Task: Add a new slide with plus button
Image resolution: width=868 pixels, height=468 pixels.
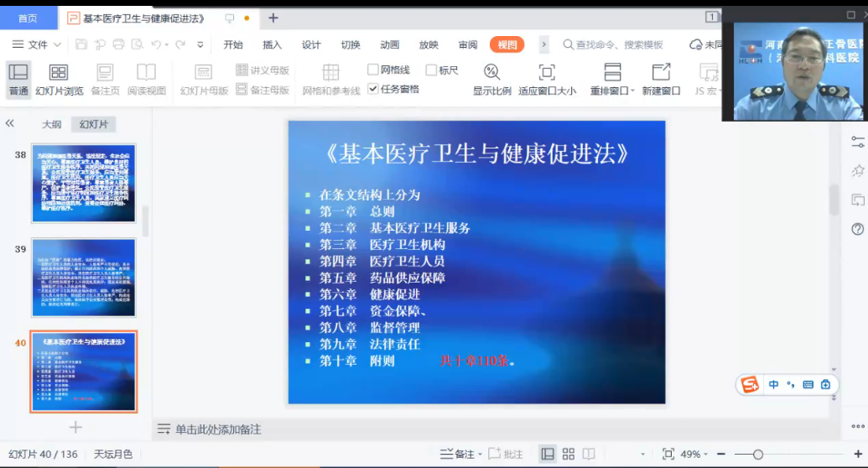Action: click(x=75, y=428)
